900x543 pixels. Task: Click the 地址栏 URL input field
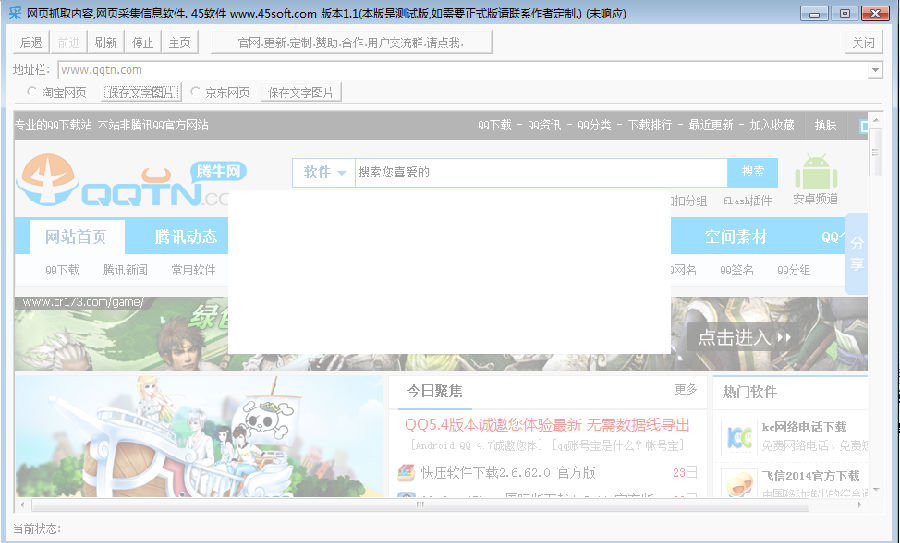[x=460, y=70]
